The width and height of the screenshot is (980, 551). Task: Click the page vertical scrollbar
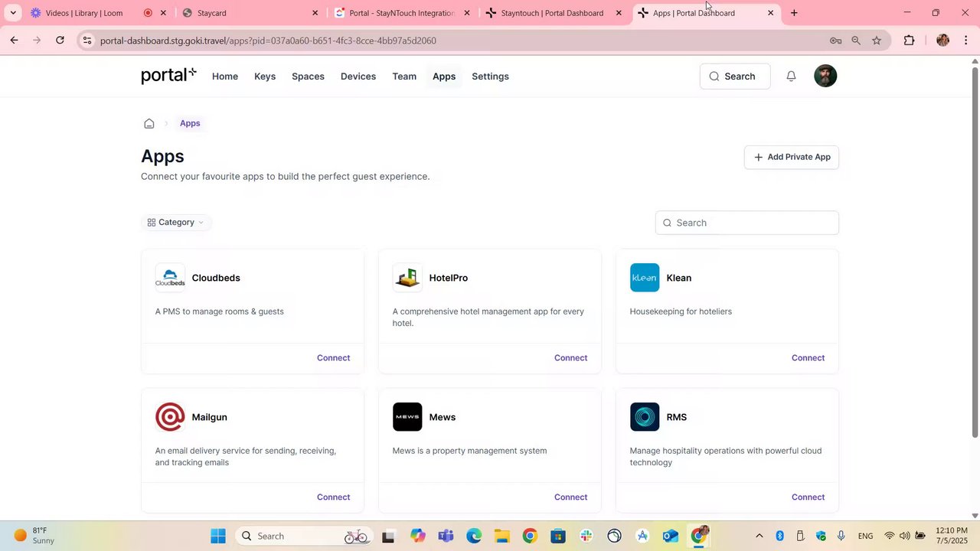click(x=975, y=253)
